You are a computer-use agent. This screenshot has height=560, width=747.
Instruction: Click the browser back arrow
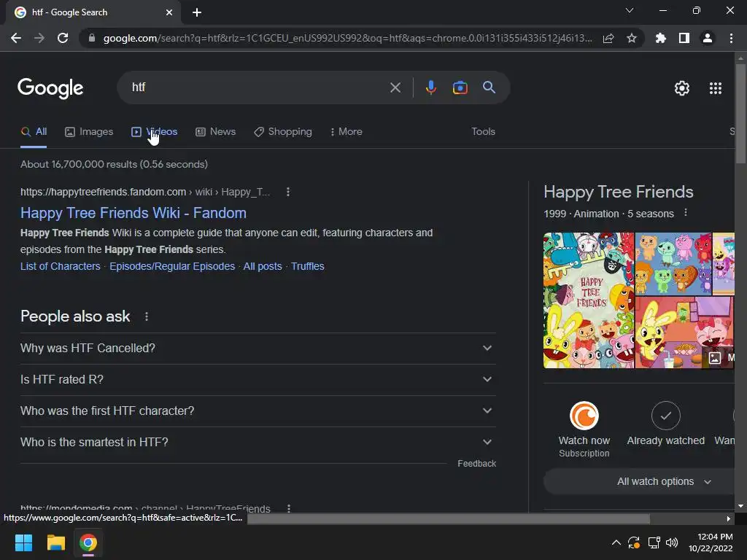point(16,38)
